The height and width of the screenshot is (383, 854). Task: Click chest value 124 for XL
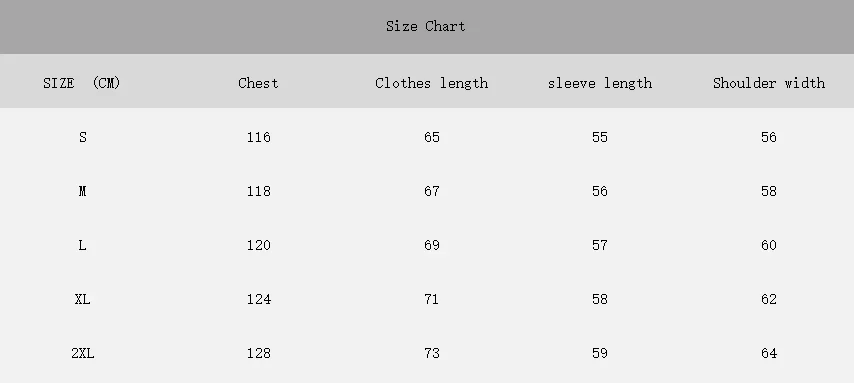258,299
